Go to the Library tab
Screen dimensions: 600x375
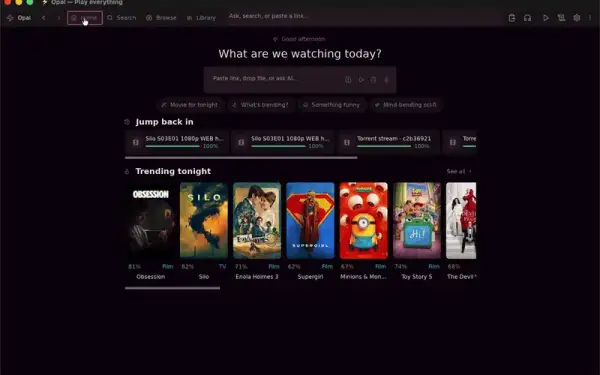pos(201,18)
